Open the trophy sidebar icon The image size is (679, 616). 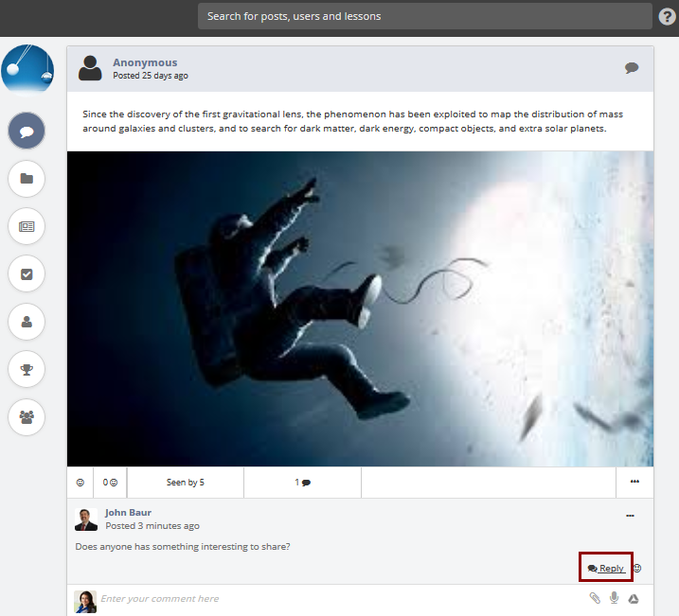[27, 369]
